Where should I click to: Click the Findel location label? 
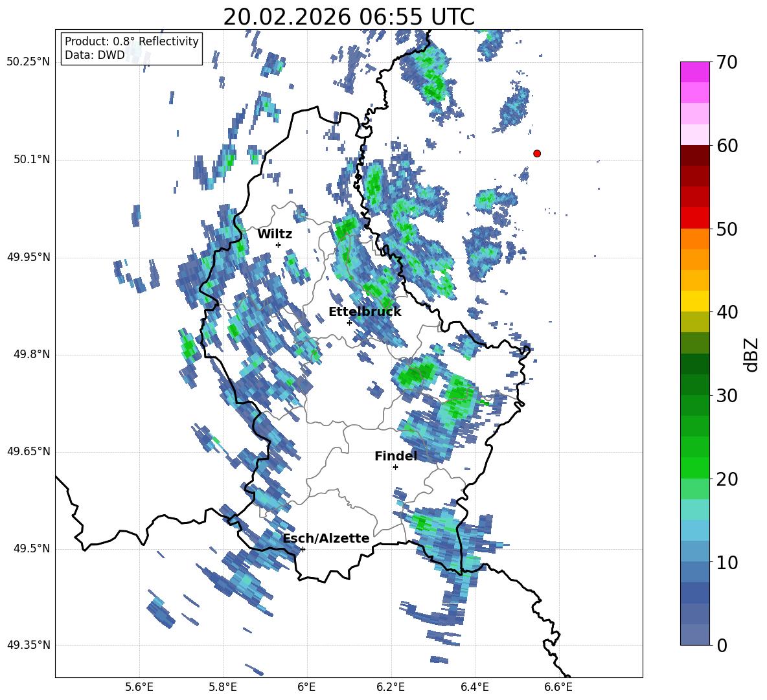[396, 456]
